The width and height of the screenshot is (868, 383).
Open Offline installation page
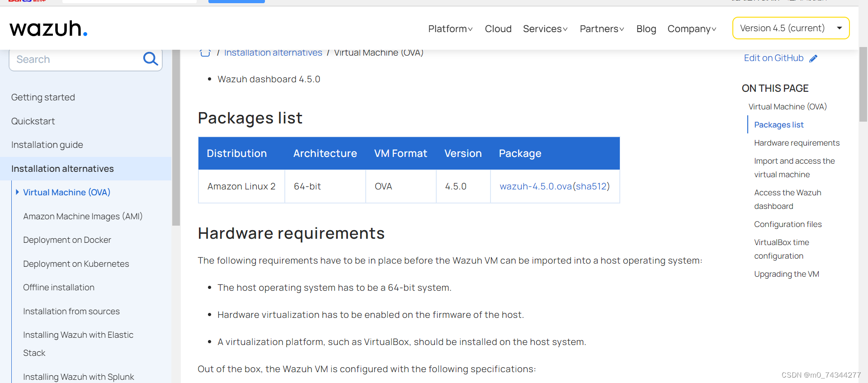59,287
